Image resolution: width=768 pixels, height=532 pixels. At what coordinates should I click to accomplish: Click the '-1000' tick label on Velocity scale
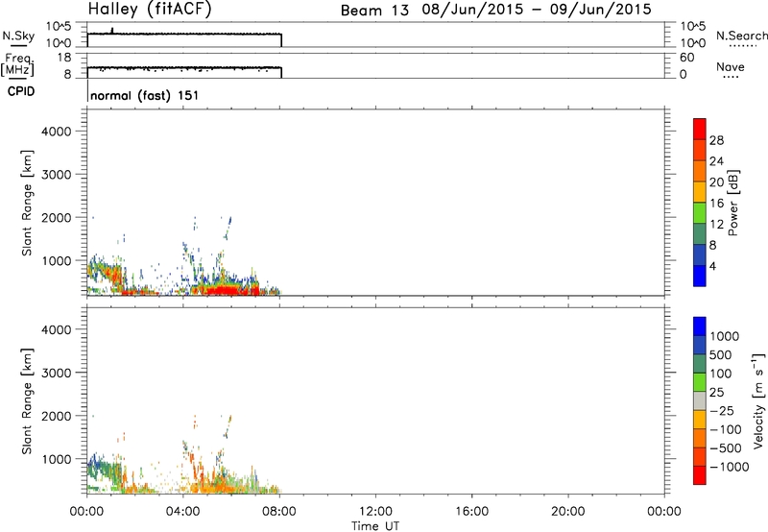(730, 467)
